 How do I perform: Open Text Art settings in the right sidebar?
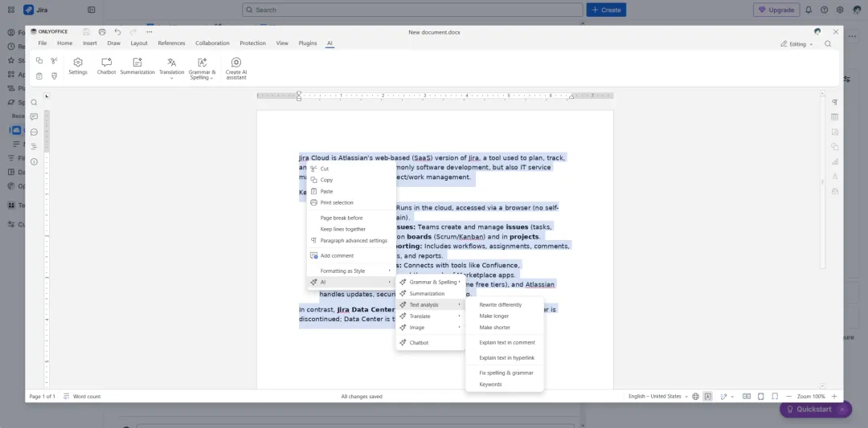coord(835,177)
